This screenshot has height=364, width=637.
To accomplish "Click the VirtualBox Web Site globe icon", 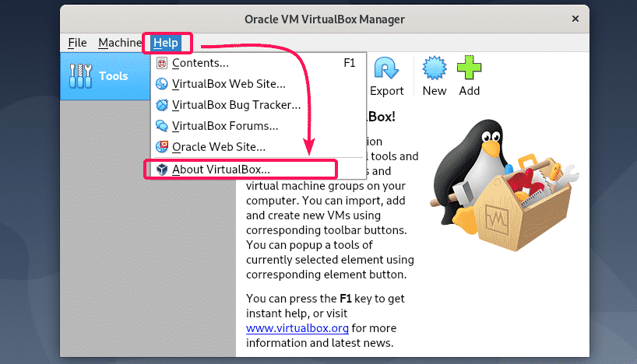I will point(162,84).
